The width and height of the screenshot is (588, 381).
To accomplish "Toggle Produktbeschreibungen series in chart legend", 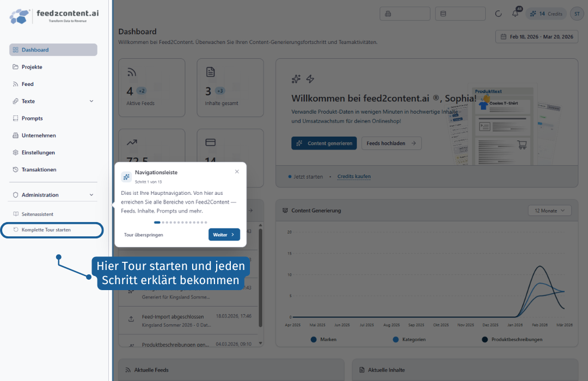I will pos(512,340).
